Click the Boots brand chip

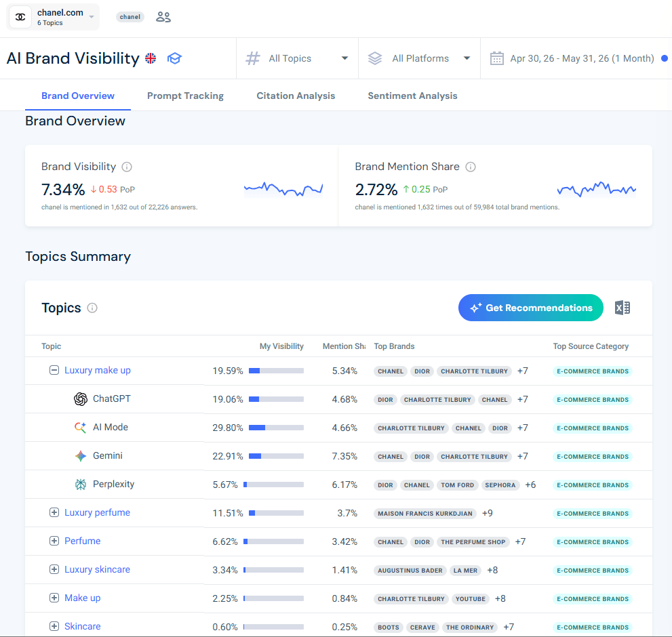pyautogui.click(x=389, y=628)
